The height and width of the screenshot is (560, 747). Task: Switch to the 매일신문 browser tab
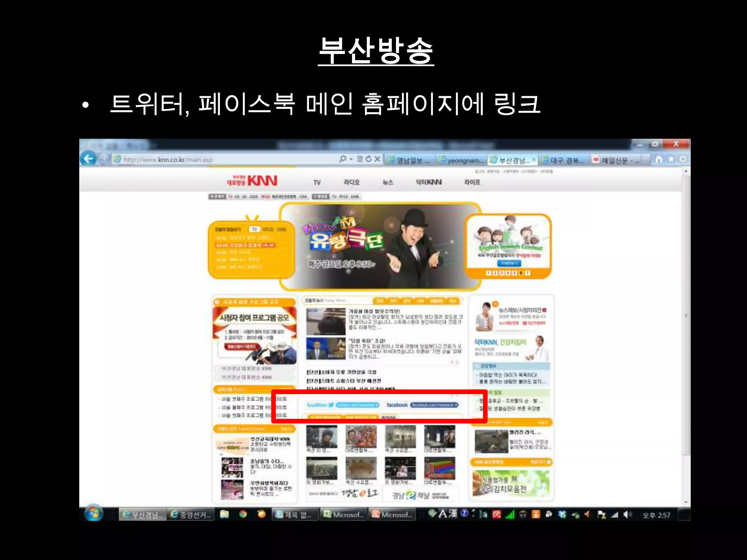tap(616, 160)
